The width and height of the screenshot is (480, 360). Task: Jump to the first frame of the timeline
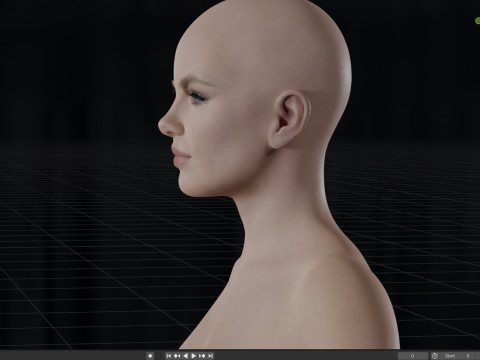click(x=169, y=356)
